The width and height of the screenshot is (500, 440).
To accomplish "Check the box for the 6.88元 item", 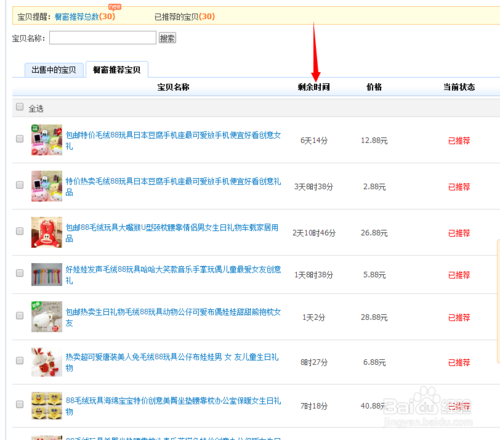I will pyautogui.click(x=20, y=361).
